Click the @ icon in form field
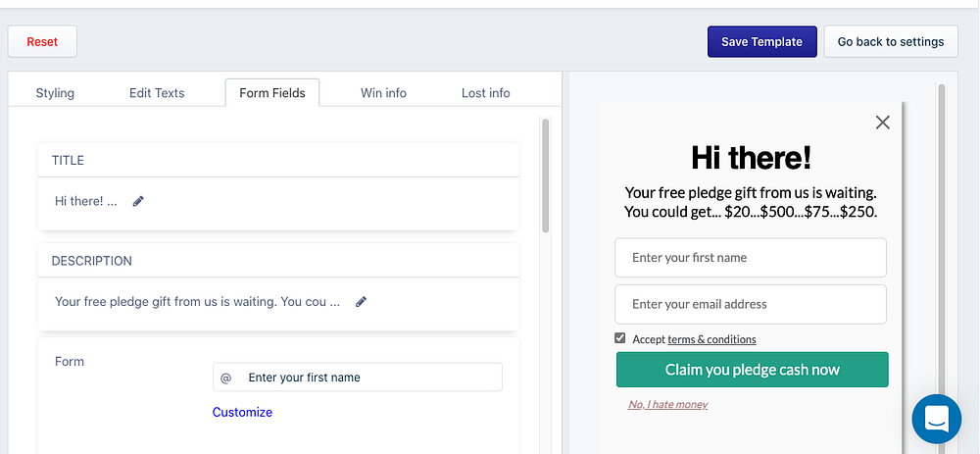The height and width of the screenshot is (454, 980). tap(226, 378)
